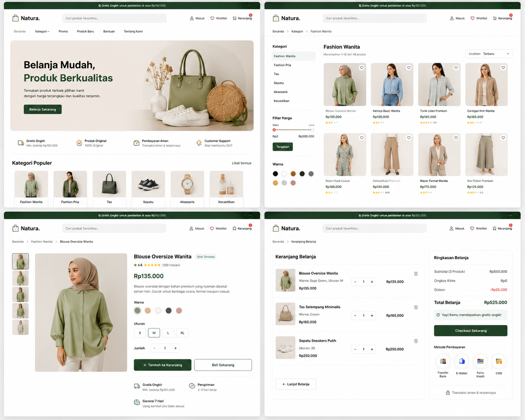Viewport: 525px width, 420px height.
Task: Choose Transfer Bank payment icon
Action: [x=443, y=361]
